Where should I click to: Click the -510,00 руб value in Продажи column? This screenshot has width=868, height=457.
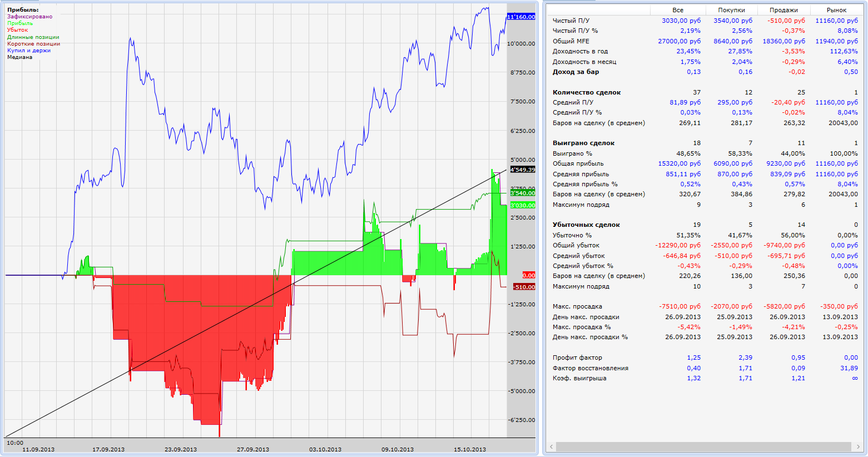[786, 21]
